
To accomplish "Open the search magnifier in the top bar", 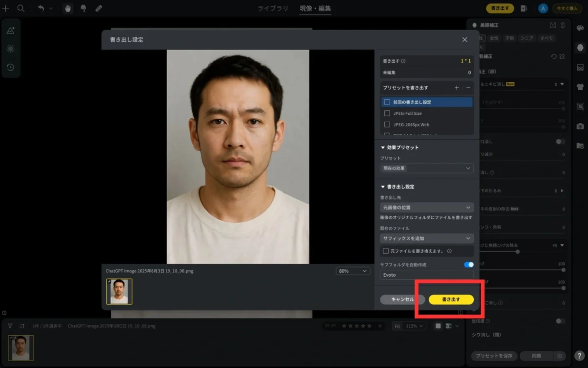I will click(x=21, y=8).
